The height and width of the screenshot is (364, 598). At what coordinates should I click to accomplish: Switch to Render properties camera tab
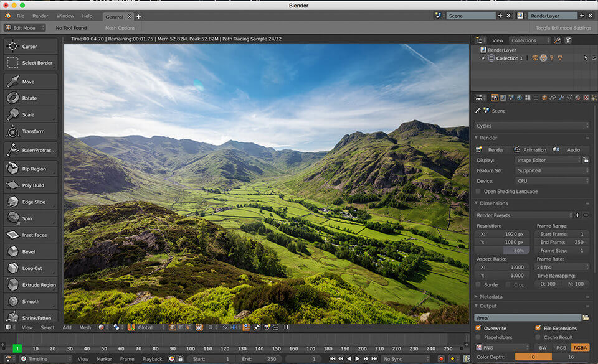494,98
